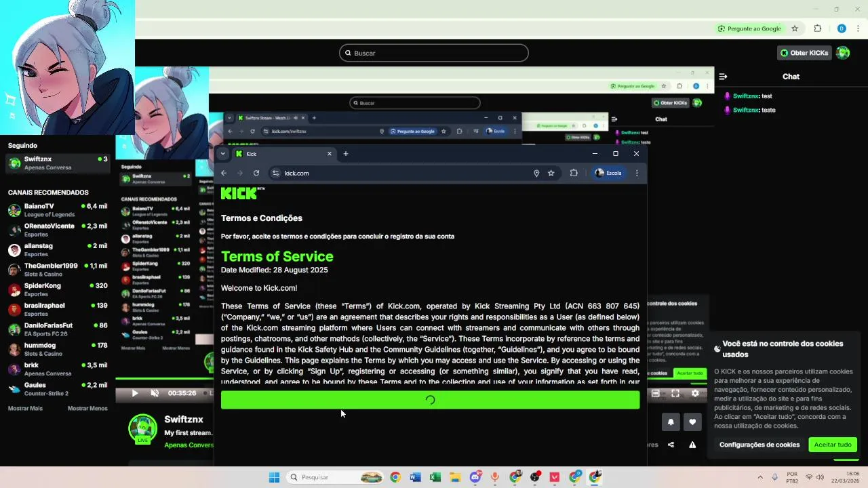The height and width of the screenshot is (488, 868).
Task: Open the first Chrome icon on taskbar
Action: pos(395,477)
